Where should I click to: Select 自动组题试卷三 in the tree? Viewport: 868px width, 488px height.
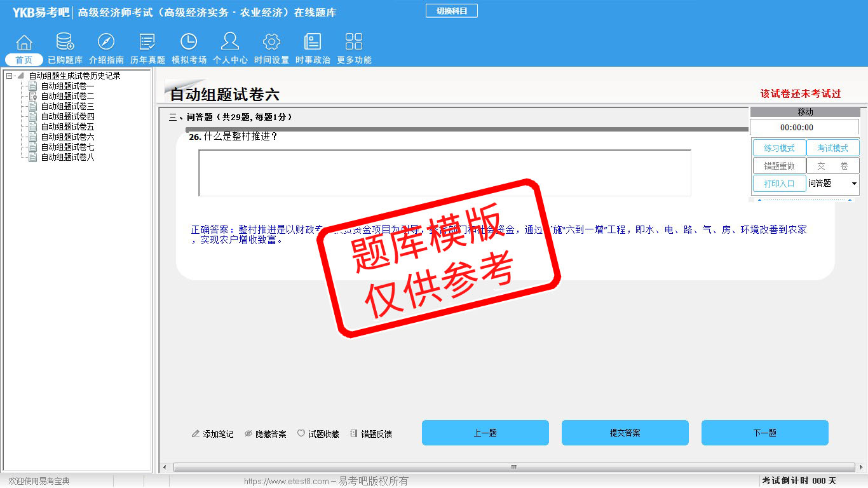pyautogui.click(x=67, y=106)
